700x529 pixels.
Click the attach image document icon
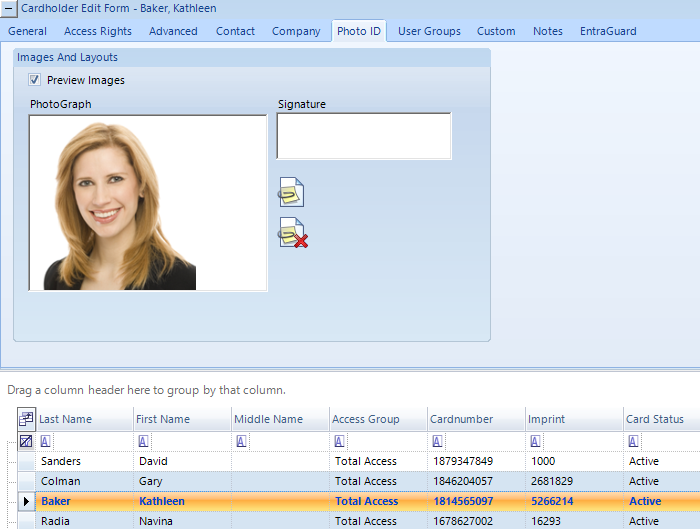291,191
